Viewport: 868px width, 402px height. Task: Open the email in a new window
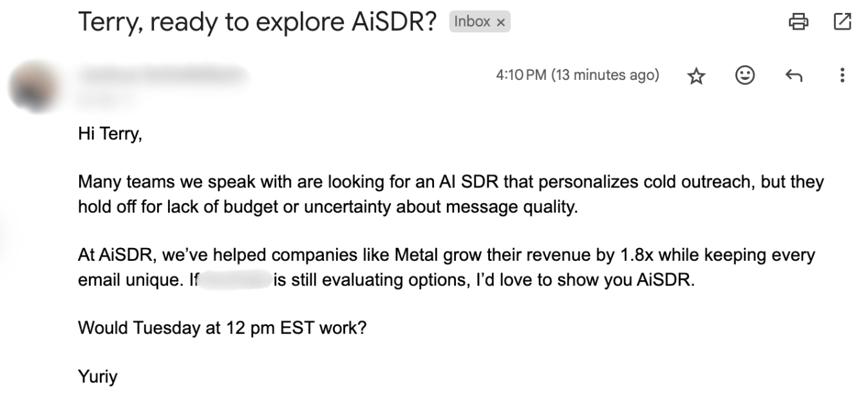point(842,22)
